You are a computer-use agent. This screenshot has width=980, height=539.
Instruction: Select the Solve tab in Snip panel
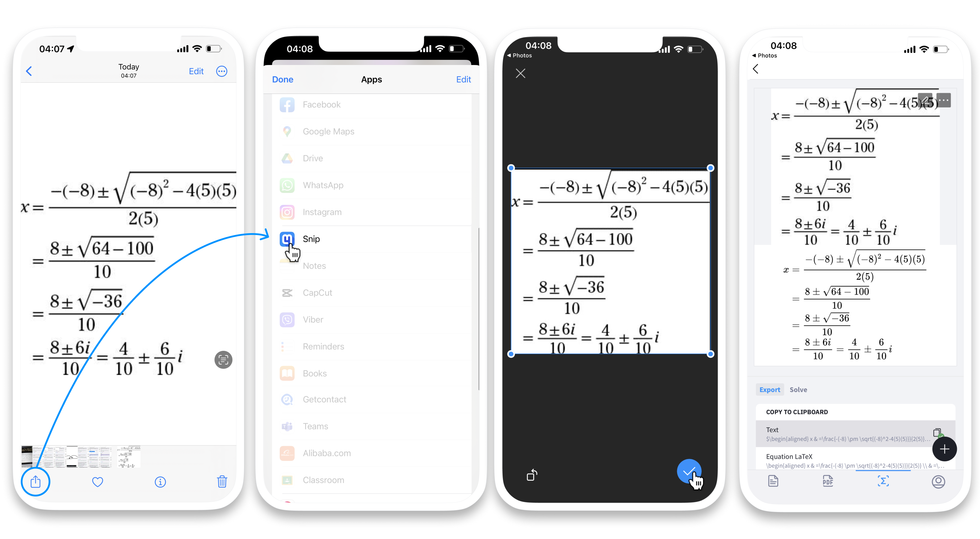click(799, 389)
